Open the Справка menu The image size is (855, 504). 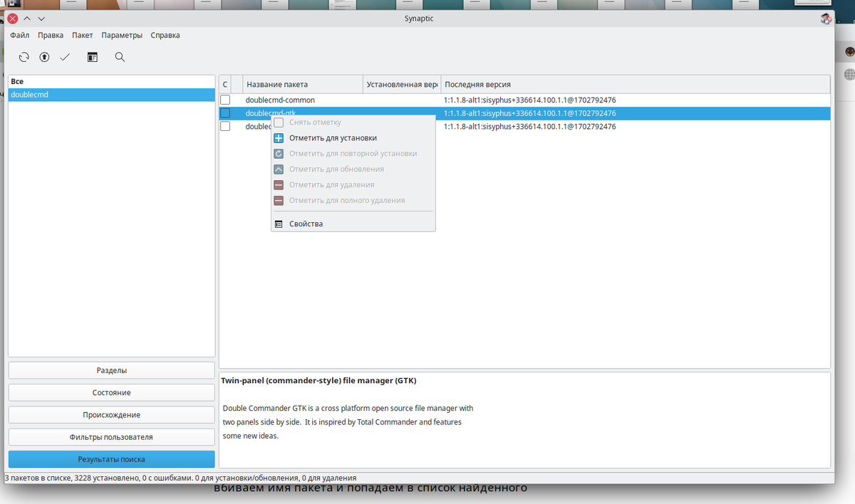click(165, 35)
